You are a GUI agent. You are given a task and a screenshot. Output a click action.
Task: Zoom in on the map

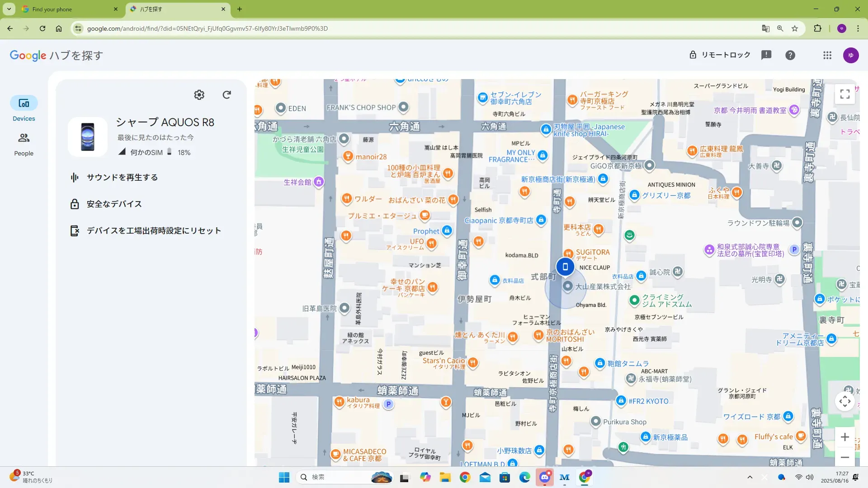[844, 437]
